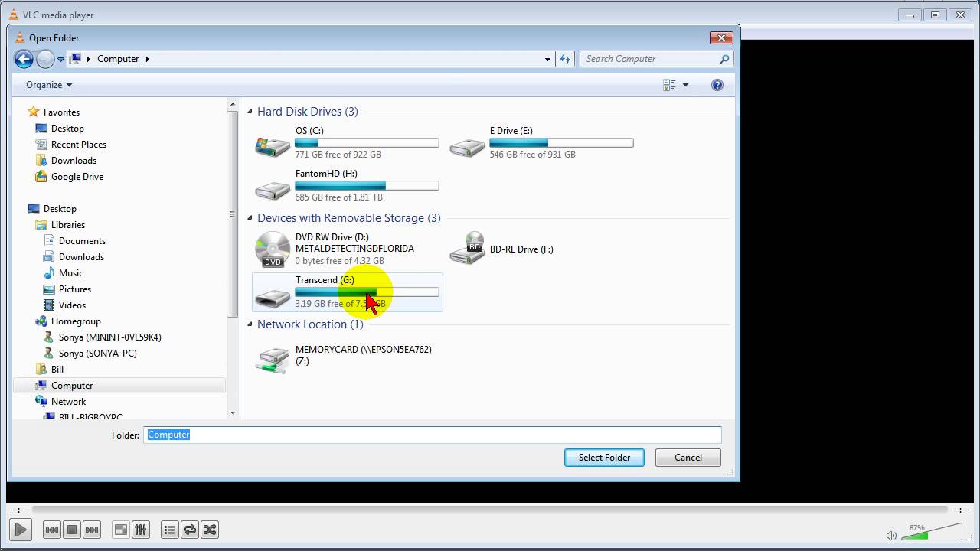Show the playlist view icon

(169, 529)
